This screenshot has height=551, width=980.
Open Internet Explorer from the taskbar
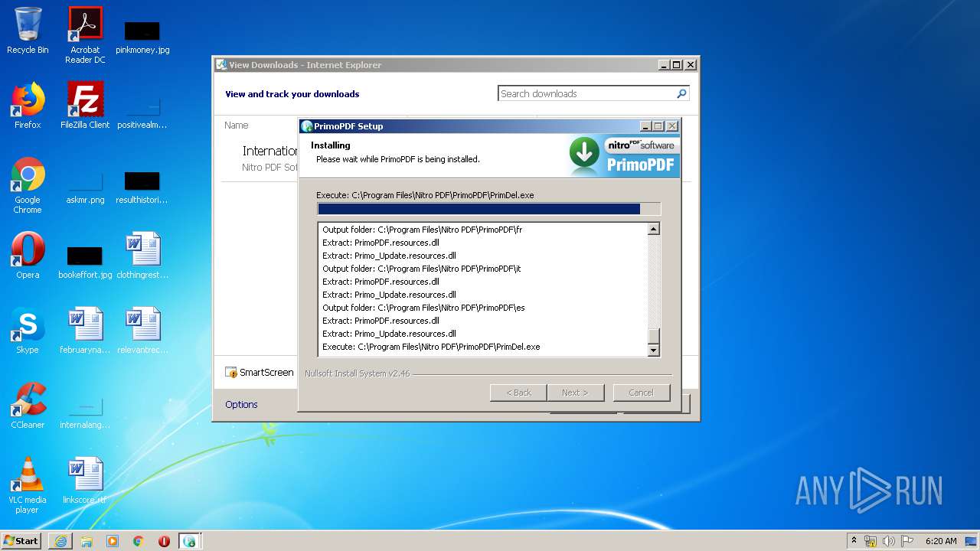(60, 541)
